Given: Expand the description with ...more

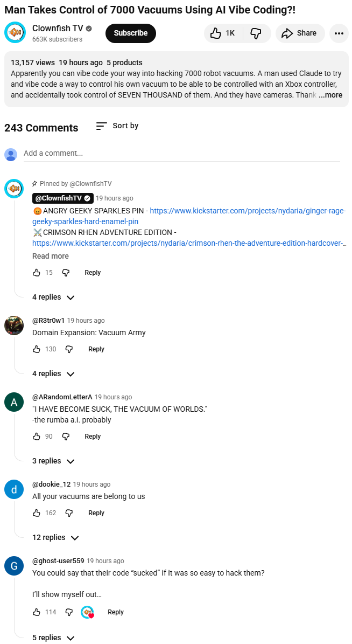Looking at the screenshot, I should [330, 95].
